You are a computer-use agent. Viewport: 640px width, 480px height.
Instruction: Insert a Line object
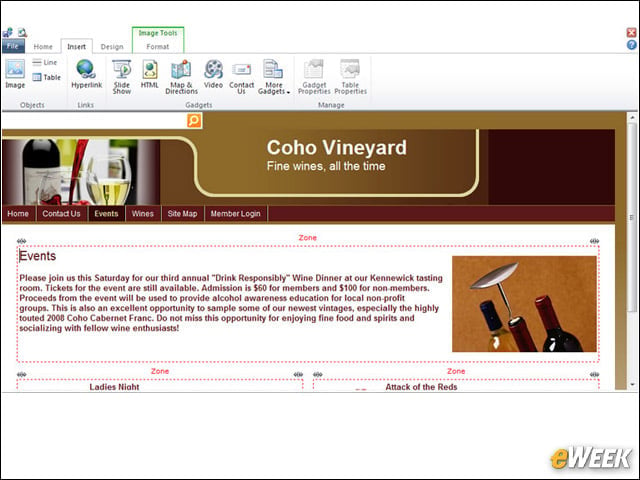(44, 62)
